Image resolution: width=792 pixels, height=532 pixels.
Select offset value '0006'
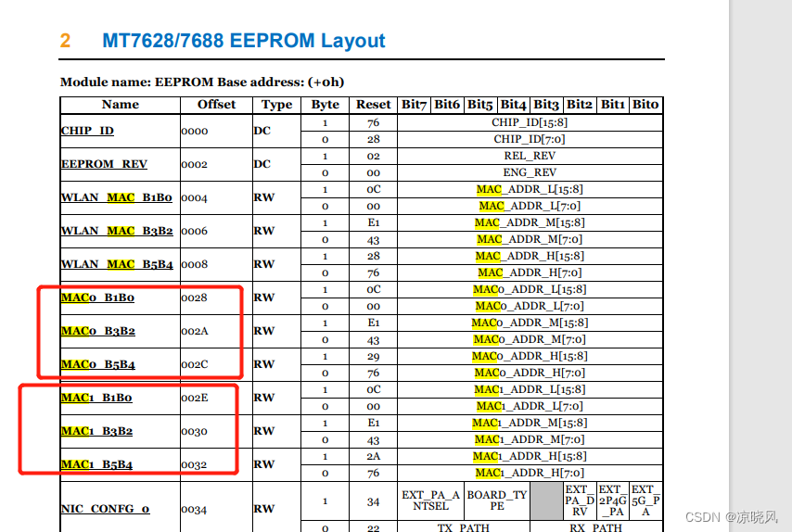point(195,231)
